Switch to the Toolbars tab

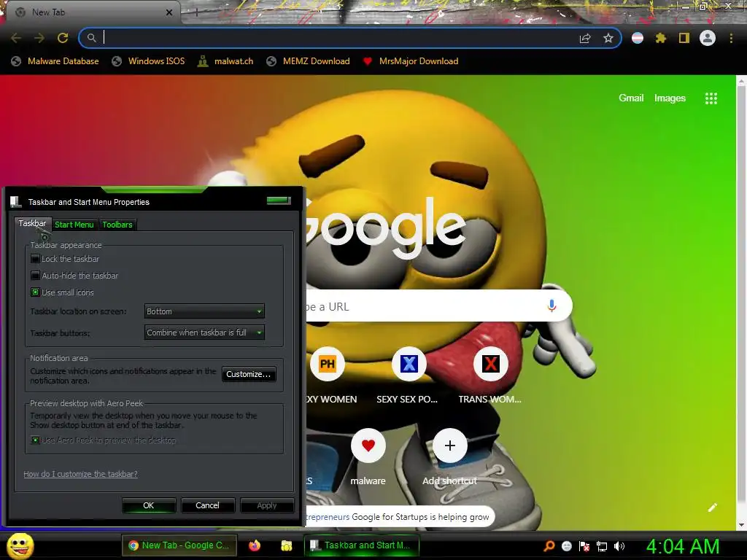[x=117, y=225]
